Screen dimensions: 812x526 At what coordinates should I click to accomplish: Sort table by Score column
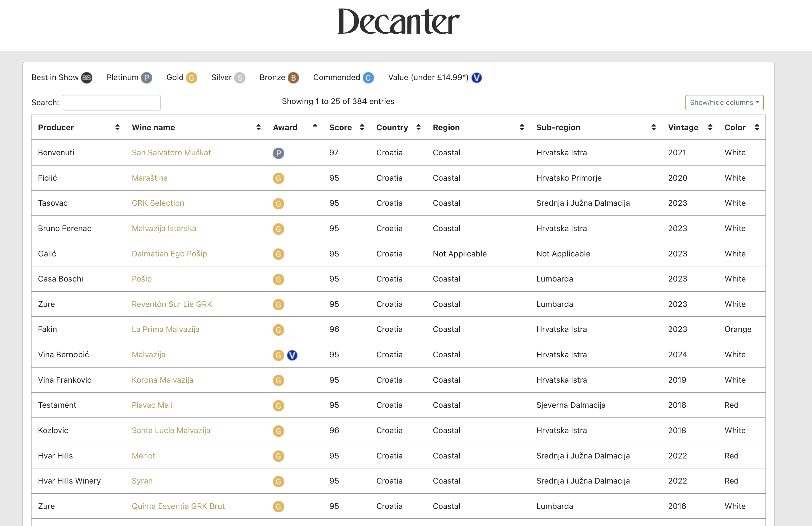pyautogui.click(x=347, y=127)
